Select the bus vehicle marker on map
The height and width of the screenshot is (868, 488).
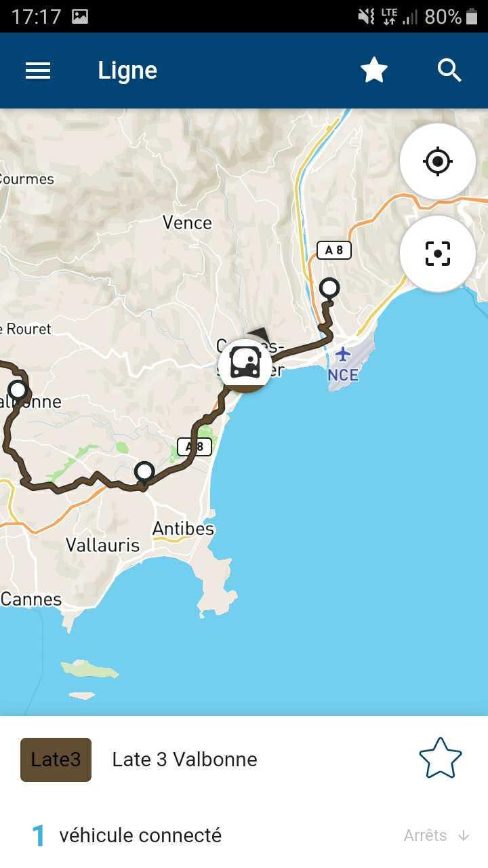coord(245,366)
